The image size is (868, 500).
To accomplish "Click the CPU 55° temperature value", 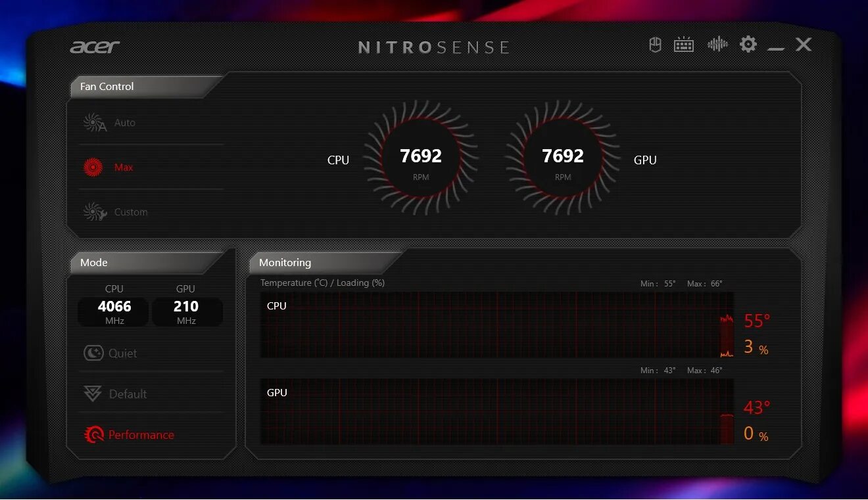I will [x=757, y=321].
